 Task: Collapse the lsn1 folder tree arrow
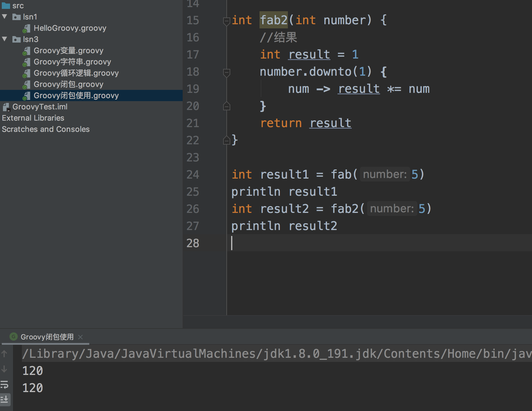pos(5,17)
